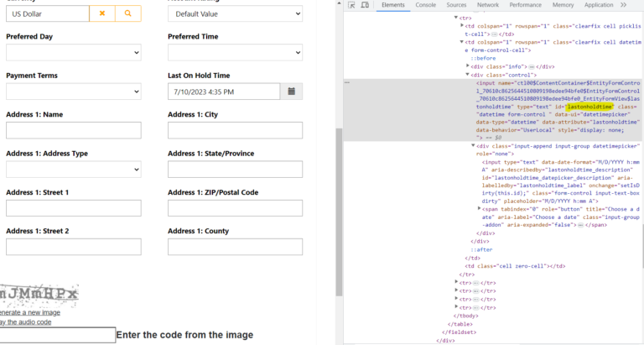The height and width of the screenshot is (345, 644).
Task: Expand the Address 1: Address Type dropdown
Action: 73,170
